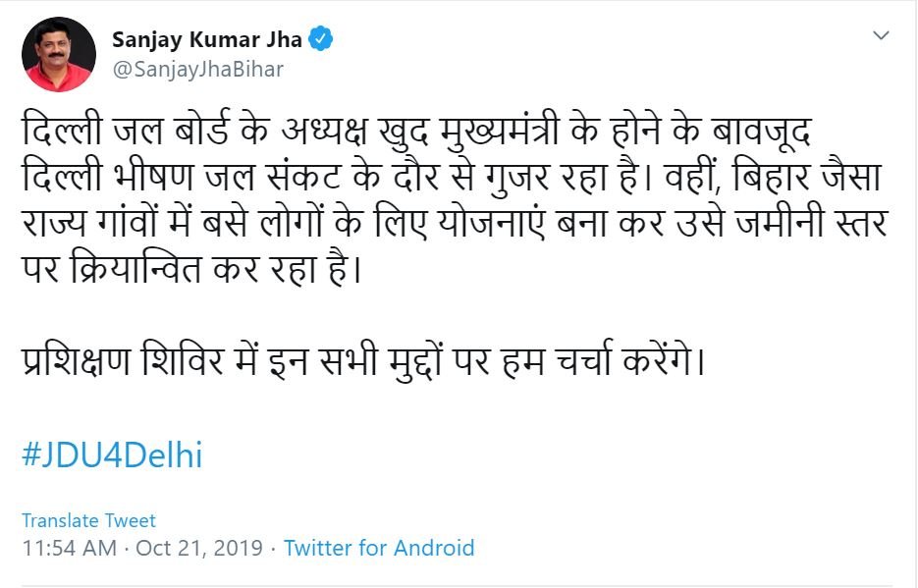
Task: Open the #JDU4Delhi hashtag
Action: [112, 455]
